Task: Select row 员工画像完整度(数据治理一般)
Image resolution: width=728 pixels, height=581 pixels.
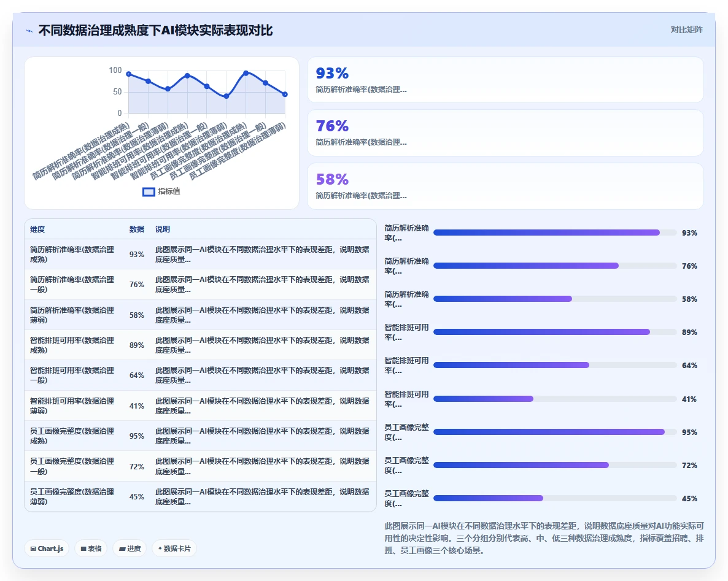Action: [200, 466]
